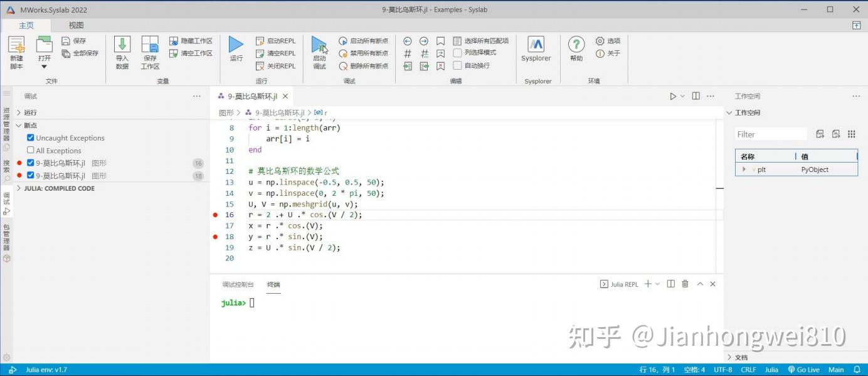Click 保存工作区 save workspace icon
Viewport: 868px width, 376px height.
click(150, 45)
